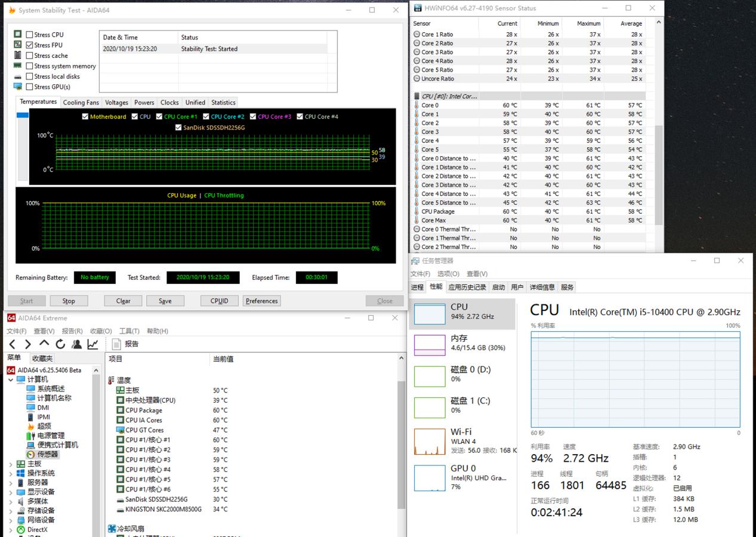Collapse the 计算机 tree node
The height and width of the screenshot is (537, 756).
click(10, 379)
